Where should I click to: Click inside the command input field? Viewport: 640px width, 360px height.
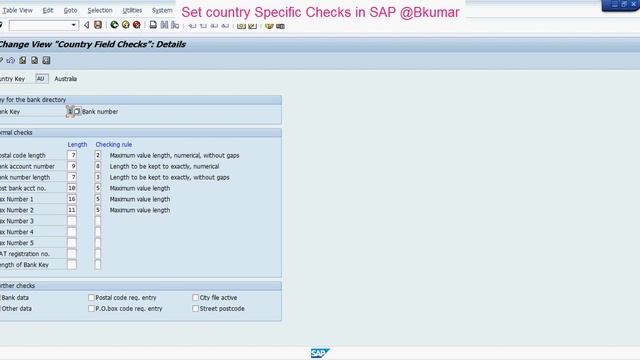pyautogui.click(x=40, y=25)
